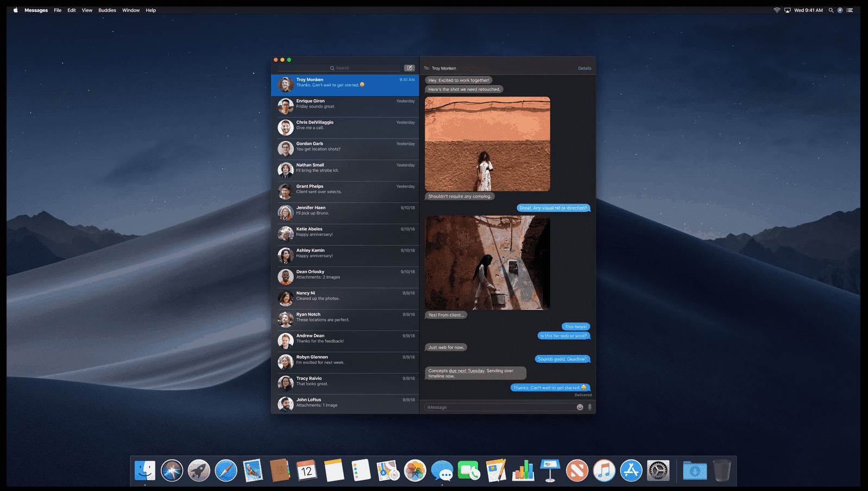Open the emoji picker in message field
The image size is (868, 491).
pyautogui.click(x=580, y=407)
